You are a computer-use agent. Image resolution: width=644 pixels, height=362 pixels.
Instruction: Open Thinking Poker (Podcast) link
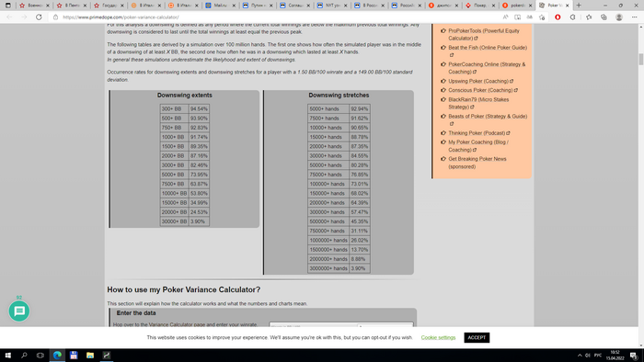(479, 133)
